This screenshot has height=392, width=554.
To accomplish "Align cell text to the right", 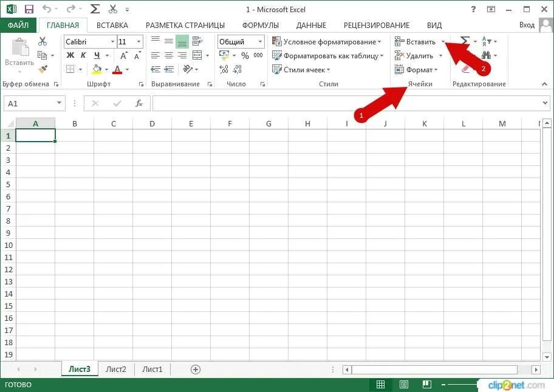I will [x=182, y=55].
